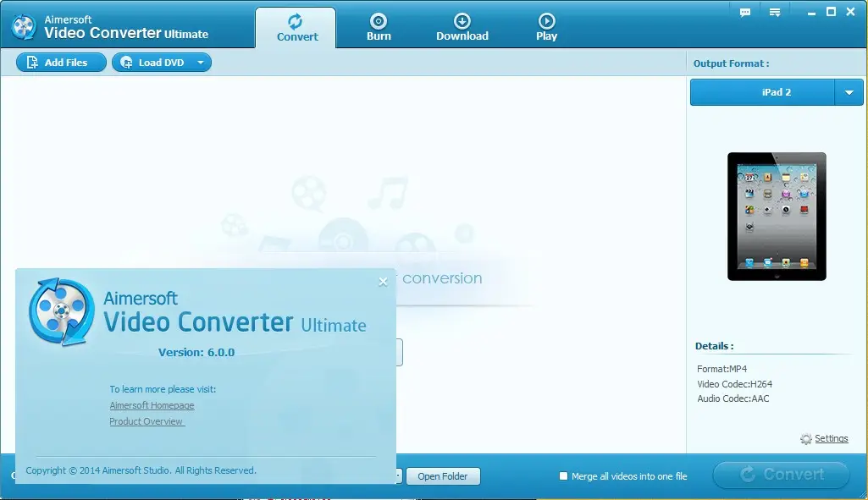The height and width of the screenshot is (500, 868).
Task: Click the feedback chat bubble icon
Action: pyautogui.click(x=745, y=12)
